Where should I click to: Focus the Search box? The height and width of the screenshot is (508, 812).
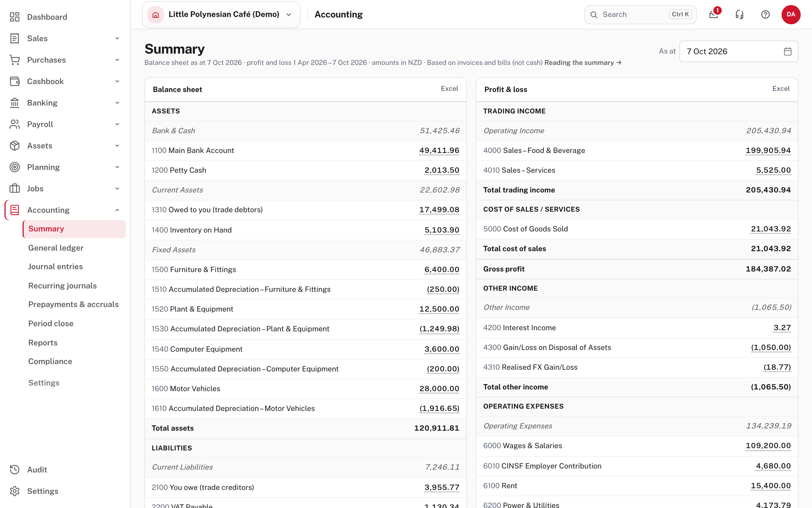(640, 14)
